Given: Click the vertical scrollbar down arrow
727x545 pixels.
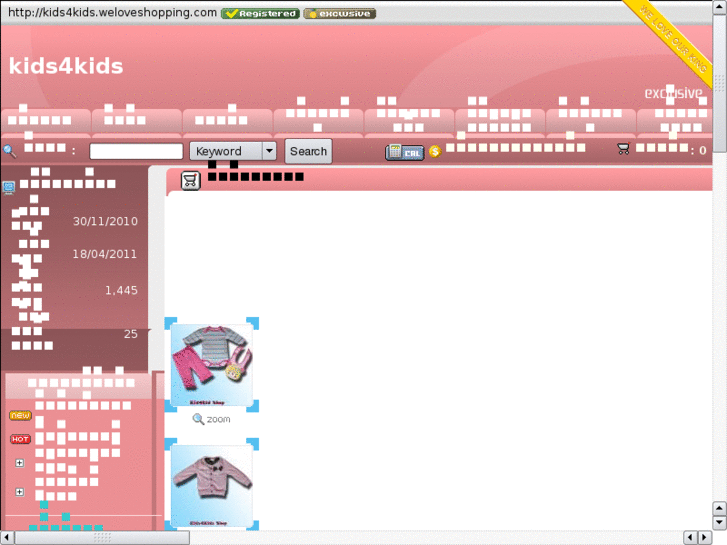Looking at the screenshot, I should pos(719,523).
